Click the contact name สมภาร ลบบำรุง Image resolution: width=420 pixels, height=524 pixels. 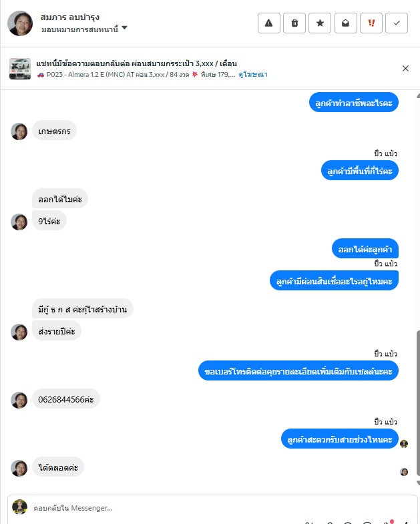click(70, 17)
